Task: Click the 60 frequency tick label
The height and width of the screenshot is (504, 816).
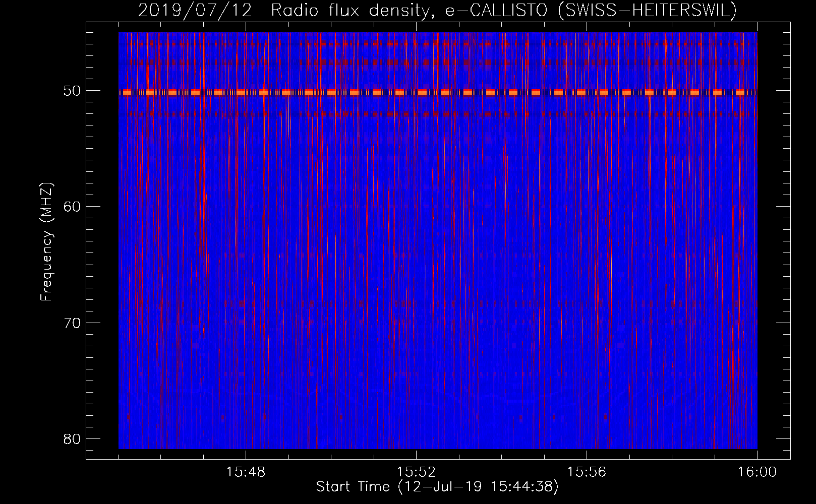Action: click(x=73, y=207)
